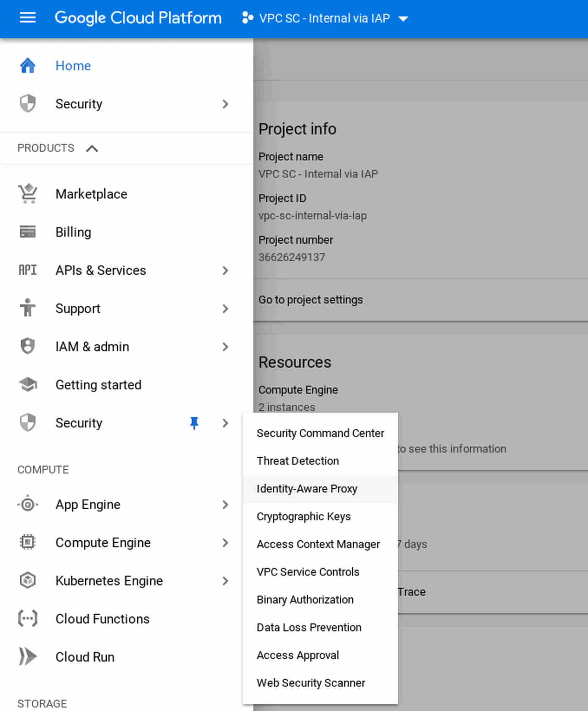Click project number 36626249137
The height and width of the screenshot is (711, 588).
click(x=292, y=257)
